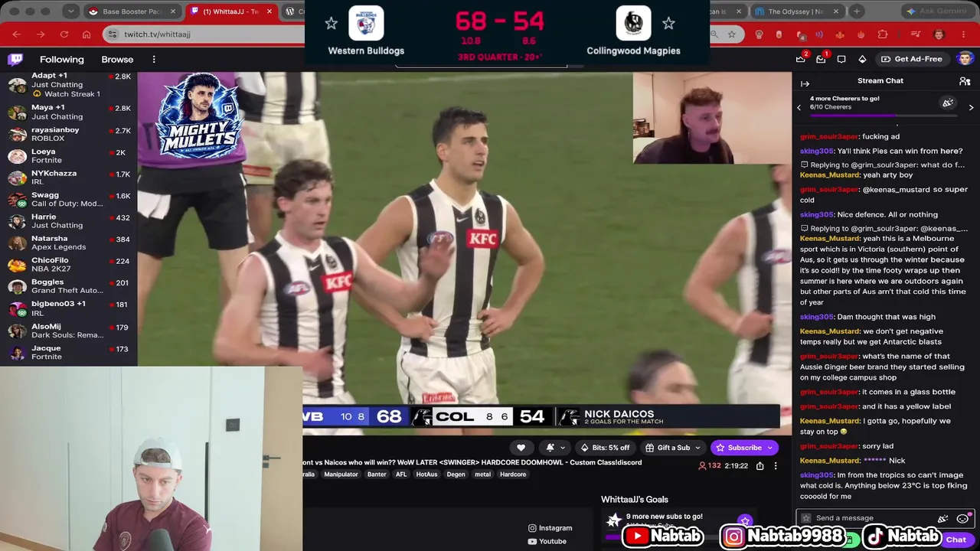Open the Instagram panel link
The width and height of the screenshot is (980, 551).
(x=550, y=528)
